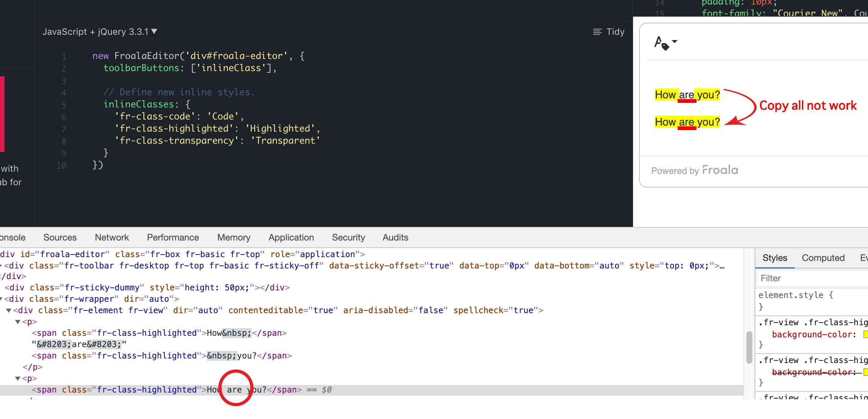
Task: Open the Memory panel
Action: pos(233,237)
